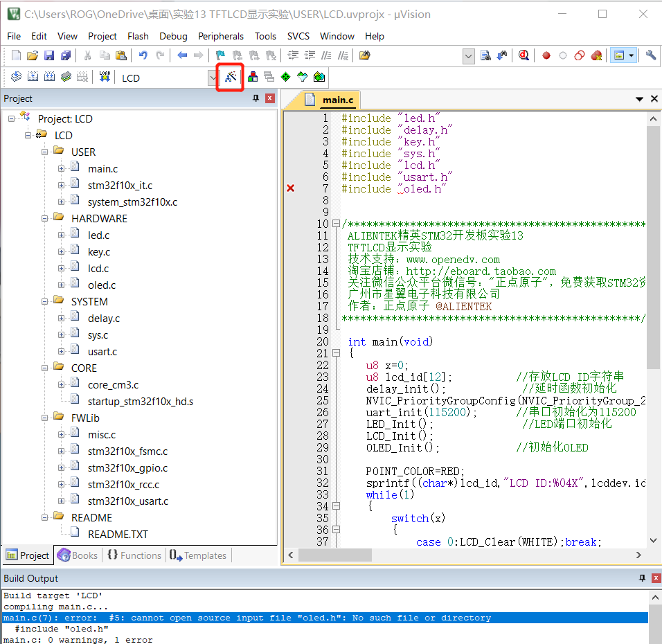Image resolution: width=662 pixels, height=644 pixels.
Task: Build target toolbar icon
Action: (x=33, y=77)
